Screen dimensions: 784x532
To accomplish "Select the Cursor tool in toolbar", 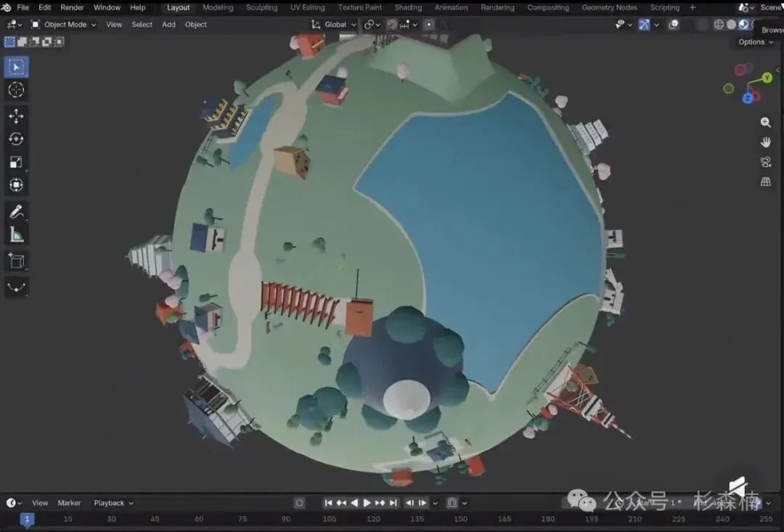I will 16,90.
